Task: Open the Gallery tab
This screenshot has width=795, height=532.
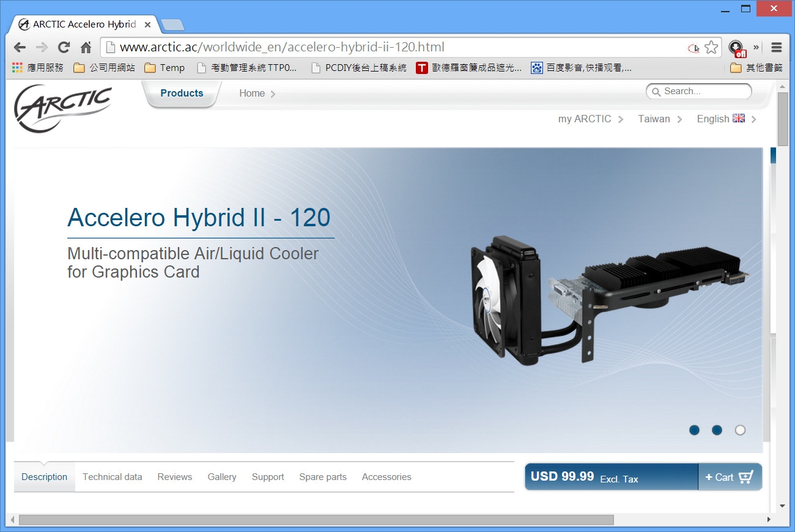Action: pyautogui.click(x=221, y=477)
